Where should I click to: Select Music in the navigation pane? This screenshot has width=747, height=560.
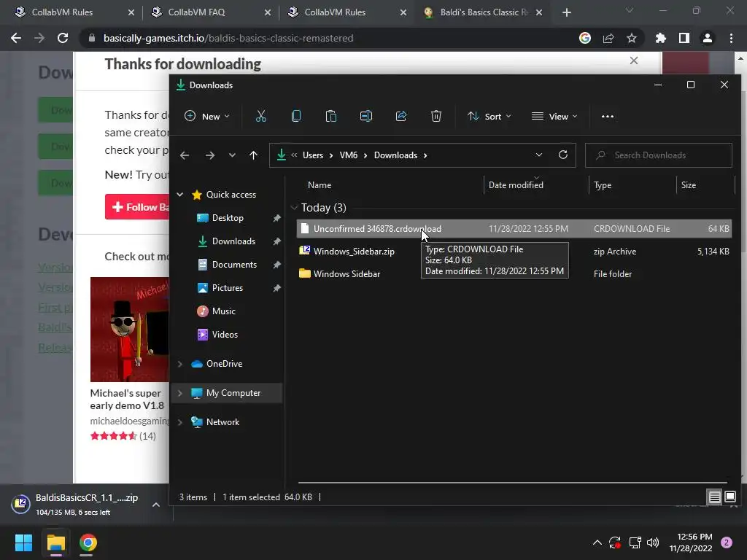tap(223, 311)
